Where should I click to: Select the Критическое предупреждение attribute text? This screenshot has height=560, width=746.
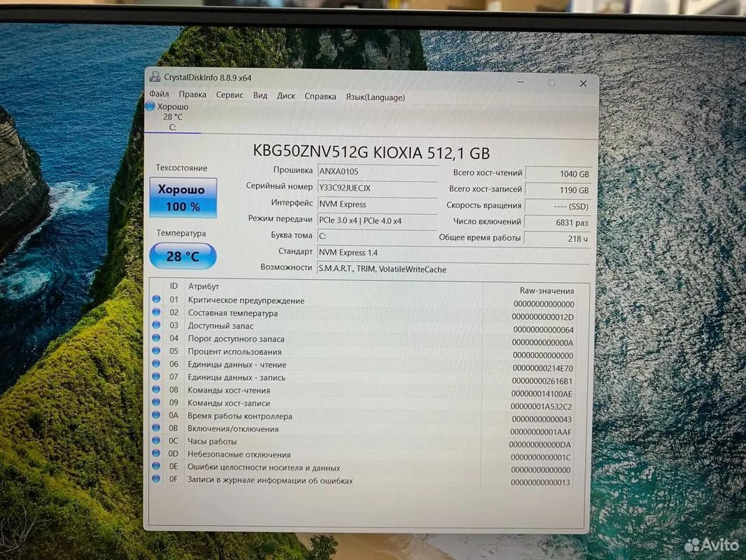click(246, 300)
